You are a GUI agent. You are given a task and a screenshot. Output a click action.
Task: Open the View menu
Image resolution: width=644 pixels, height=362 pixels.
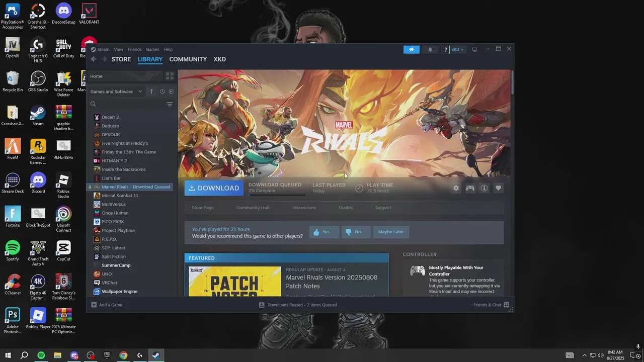(x=119, y=49)
